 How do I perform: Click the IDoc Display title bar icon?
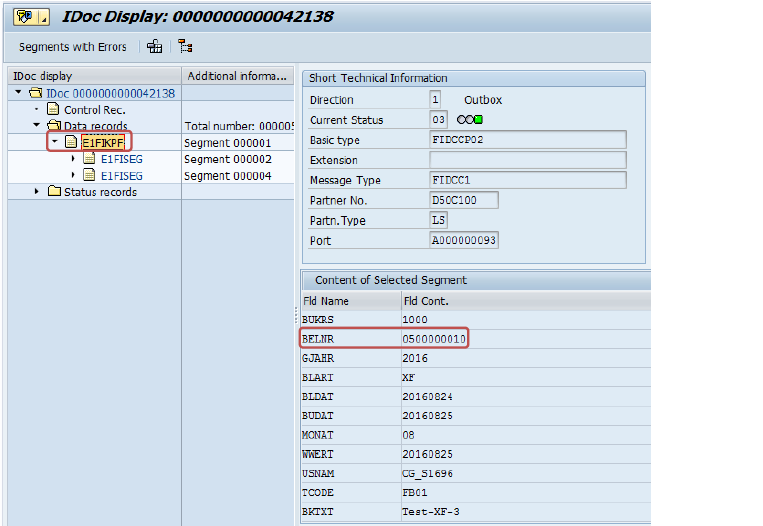tap(26, 16)
